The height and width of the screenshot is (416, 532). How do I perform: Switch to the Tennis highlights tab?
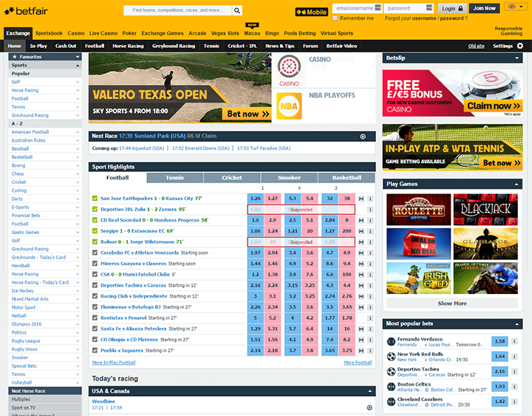tap(174, 177)
